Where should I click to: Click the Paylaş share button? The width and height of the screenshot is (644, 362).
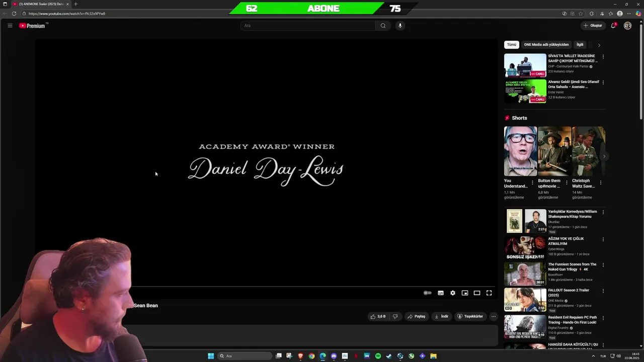coord(417,316)
